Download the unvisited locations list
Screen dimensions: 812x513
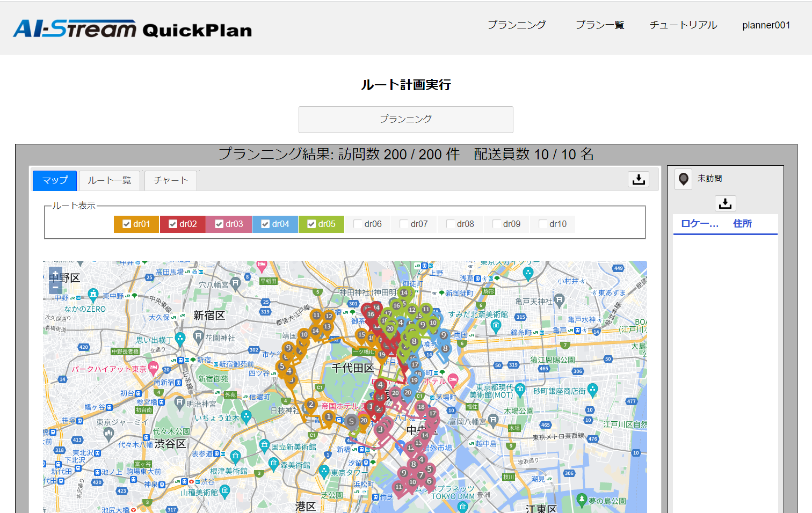[x=725, y=203]
